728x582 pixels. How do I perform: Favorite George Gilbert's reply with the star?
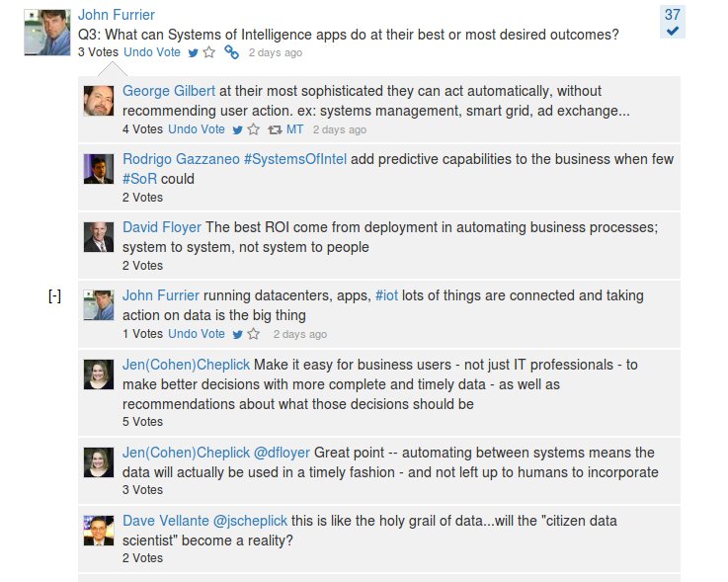point(253,129)
